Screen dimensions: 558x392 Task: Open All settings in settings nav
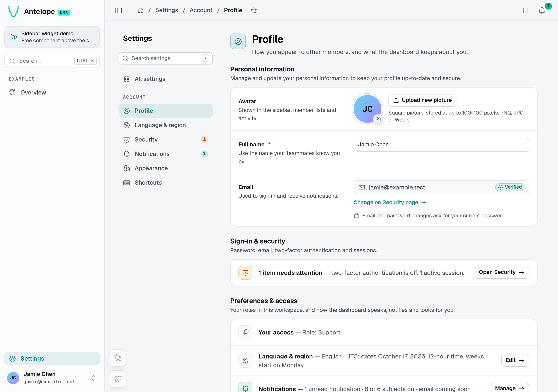(165, 79)
